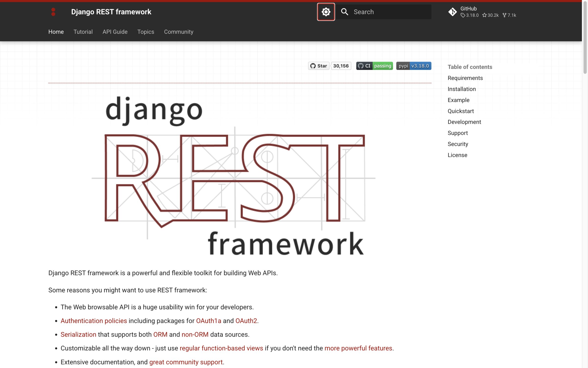Click the GitHub Star button
Viewport: 588px width, 368px height.
(318, 66)
